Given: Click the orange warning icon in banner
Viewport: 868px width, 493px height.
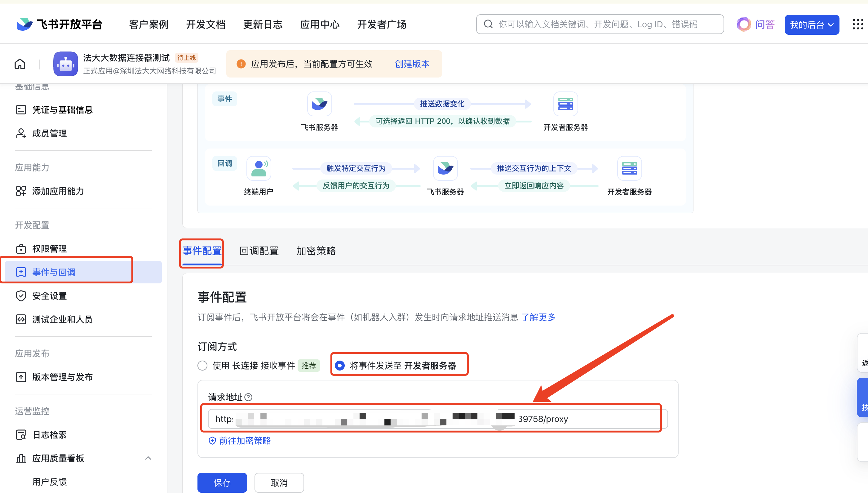Looking at the screenshot, I should coord(241,64).
